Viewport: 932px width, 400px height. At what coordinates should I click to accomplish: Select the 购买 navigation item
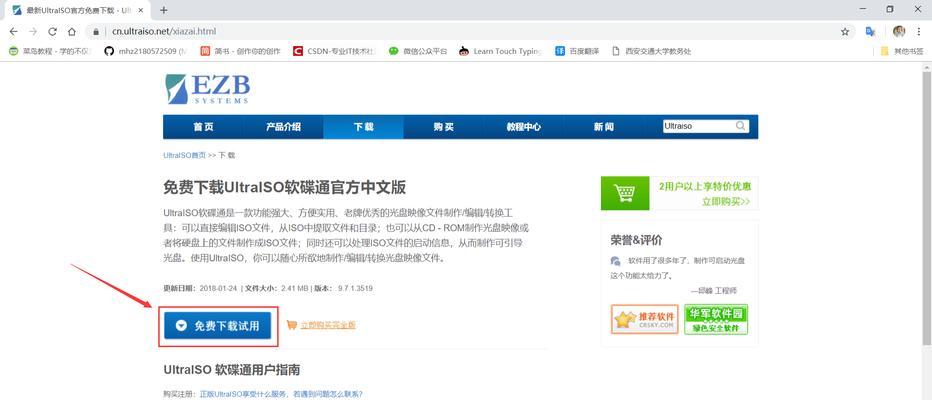pyautogui.click(x=443, y=127)
